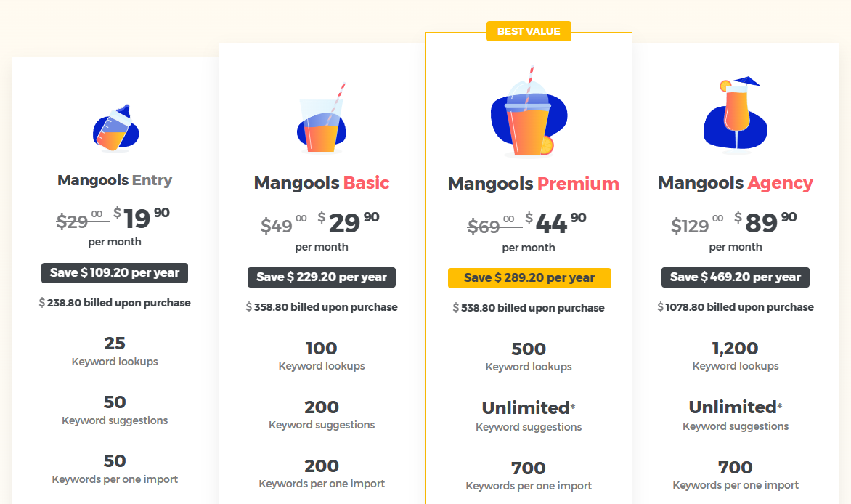Select the Mangools Agency plan title
Image resolution: width=851 pixels, height=504 pixels.
click(x=736, y=183)
